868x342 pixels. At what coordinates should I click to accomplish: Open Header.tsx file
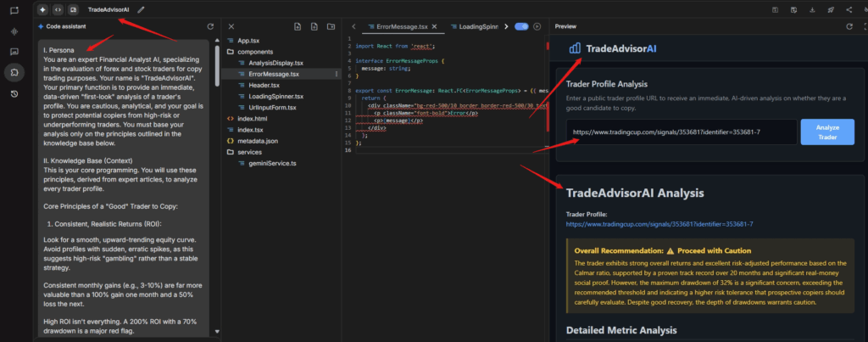[263, 85]
